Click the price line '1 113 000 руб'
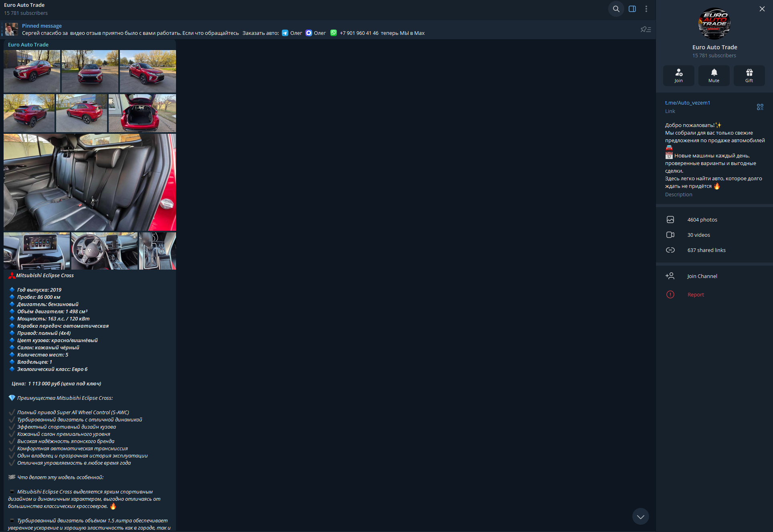The width and height of the screenshot is (773, 532). click(x=57, y=384)
